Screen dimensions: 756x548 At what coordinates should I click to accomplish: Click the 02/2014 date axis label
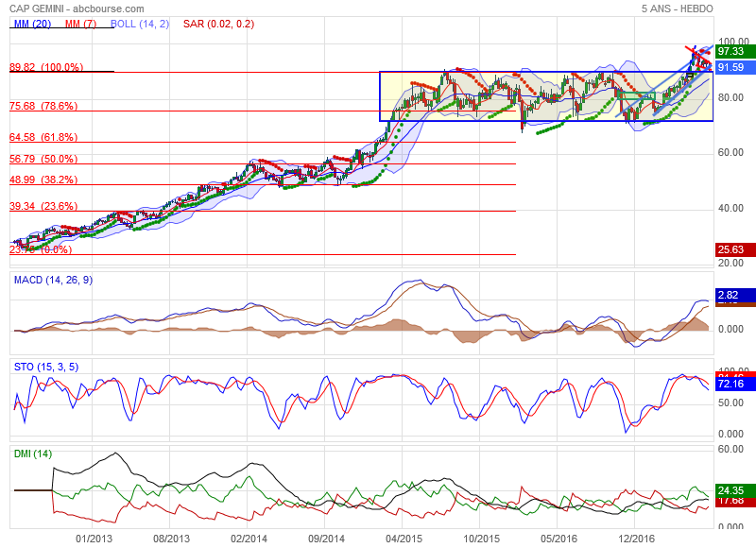pos(249,539)
